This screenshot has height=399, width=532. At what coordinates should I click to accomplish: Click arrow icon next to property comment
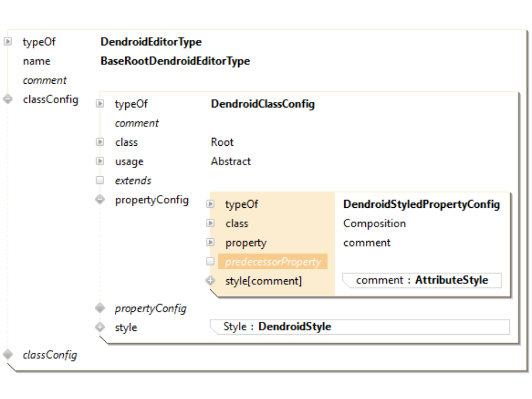[210, 242]
